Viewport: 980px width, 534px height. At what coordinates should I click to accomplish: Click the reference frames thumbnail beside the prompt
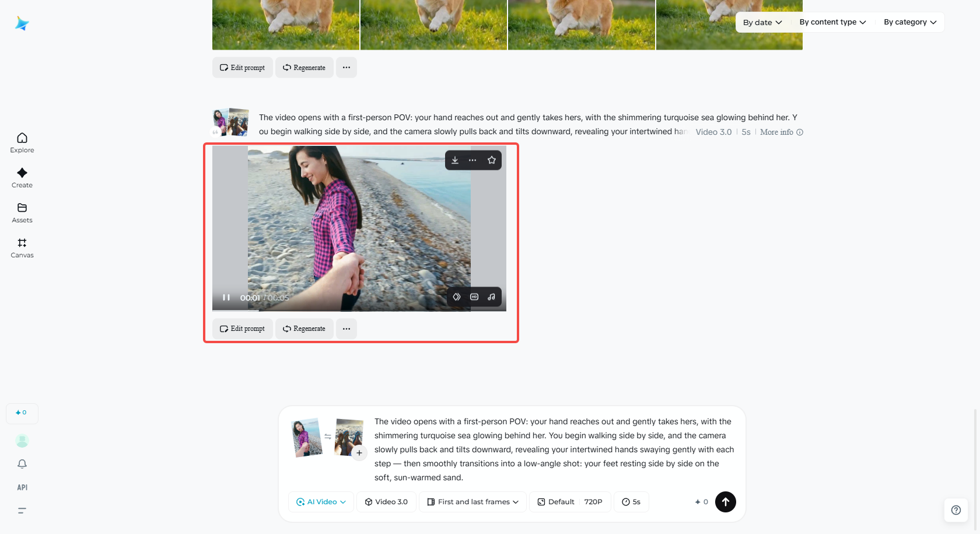click(230, 122)
